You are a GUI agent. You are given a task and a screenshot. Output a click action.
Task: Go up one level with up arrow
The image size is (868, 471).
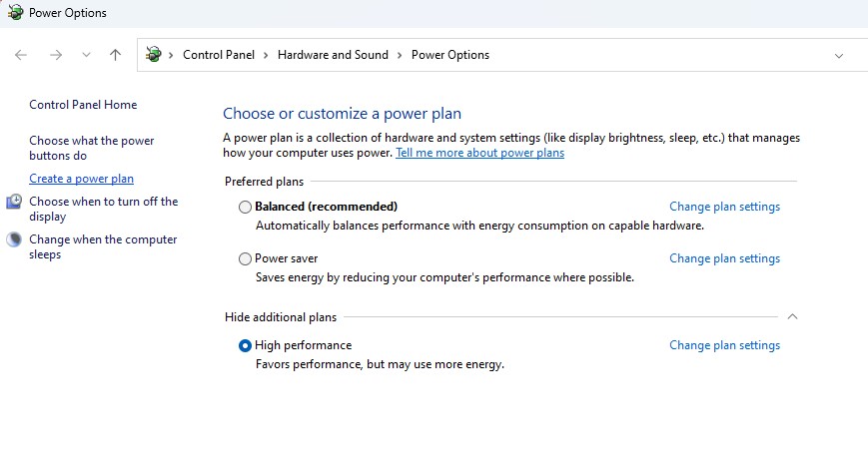(115, 56)
